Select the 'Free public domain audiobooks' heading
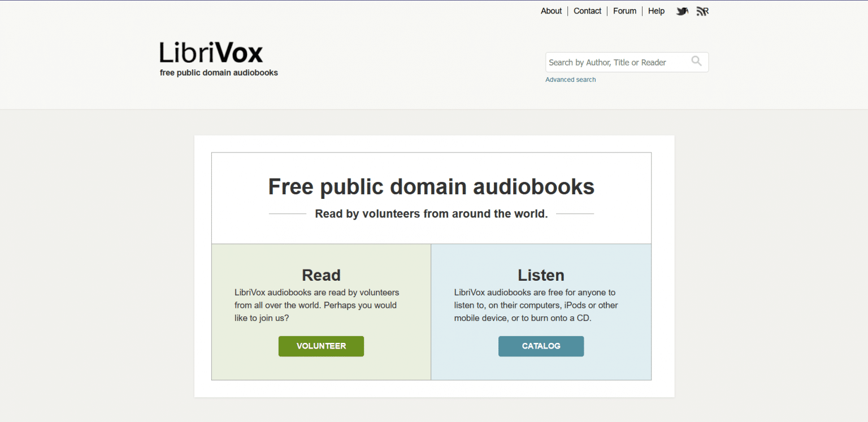The image size is (868, 422). 431,186
